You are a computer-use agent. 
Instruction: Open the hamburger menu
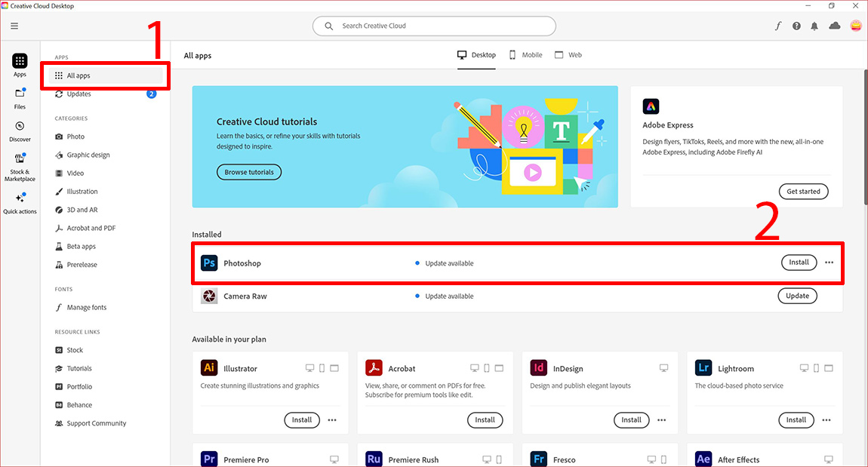click(x=14, y=26)
